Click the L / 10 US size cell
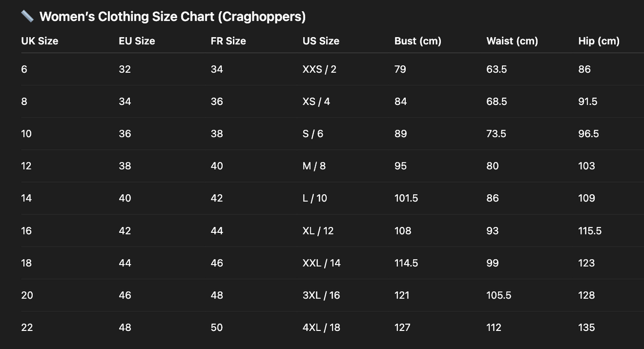The image size is (644, 349). [315, 198]
